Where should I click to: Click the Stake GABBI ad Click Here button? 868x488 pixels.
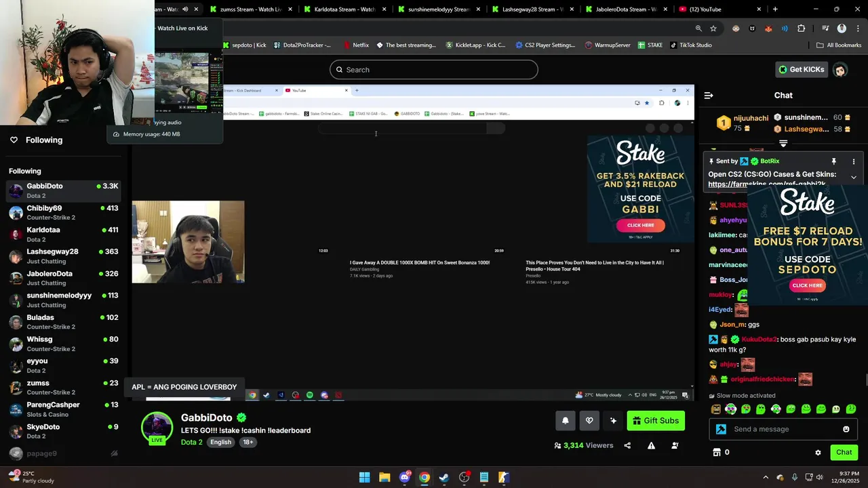641,225
